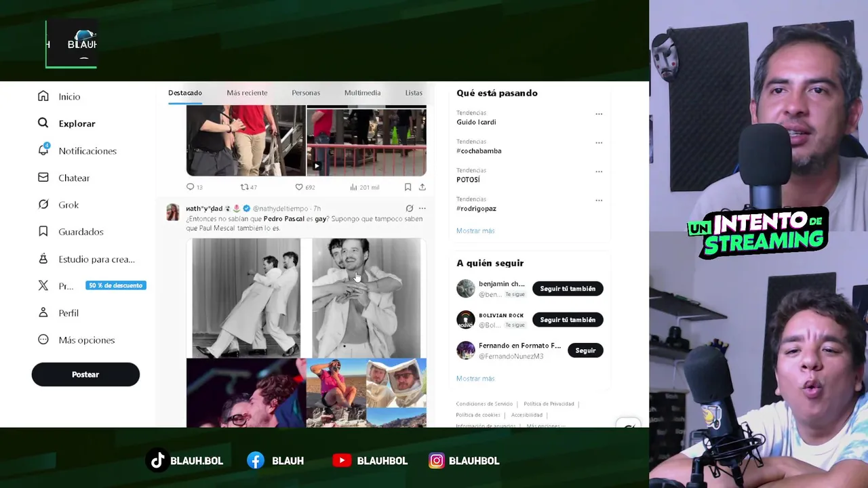Open the Perfil person icon
Viewport: 868px width, 488px height.
click(x=43, y=312)
